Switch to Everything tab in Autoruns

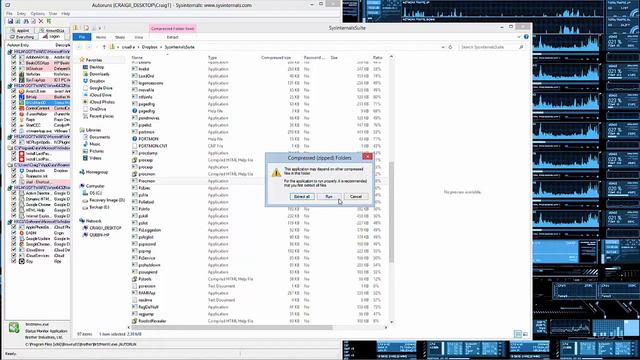(x=21, y=37)
